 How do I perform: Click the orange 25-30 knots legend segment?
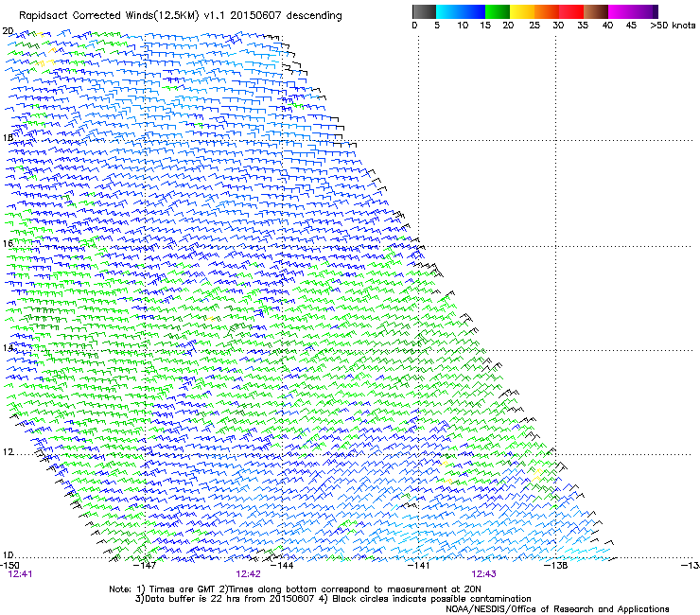[x=547, y=11]
